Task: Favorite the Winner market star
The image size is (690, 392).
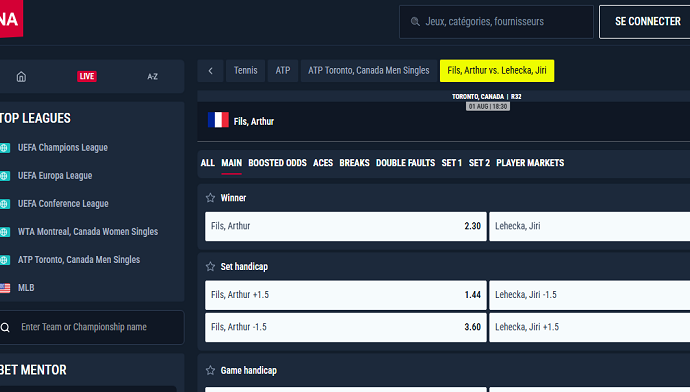Action: (210, 198)
